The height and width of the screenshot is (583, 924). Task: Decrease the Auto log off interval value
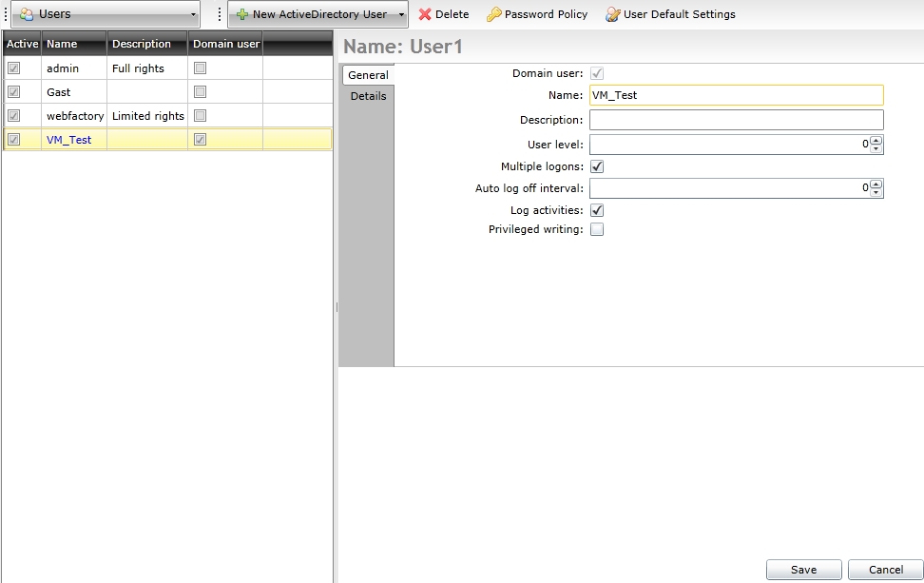point(876,192)
